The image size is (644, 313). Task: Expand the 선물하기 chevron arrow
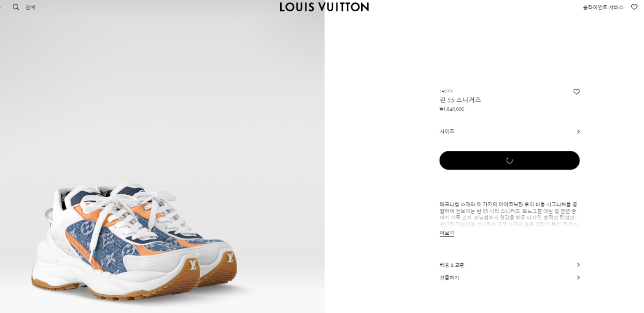pos(578,278)
